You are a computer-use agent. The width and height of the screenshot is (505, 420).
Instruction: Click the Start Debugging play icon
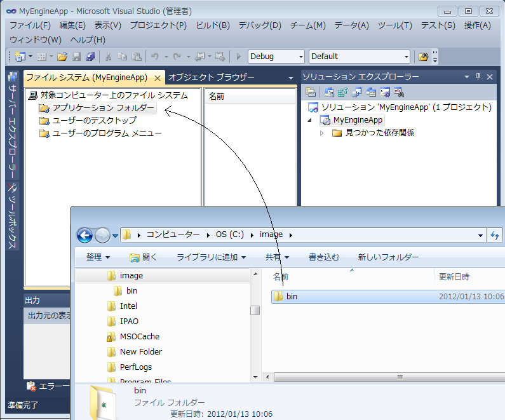click(239, 57)
